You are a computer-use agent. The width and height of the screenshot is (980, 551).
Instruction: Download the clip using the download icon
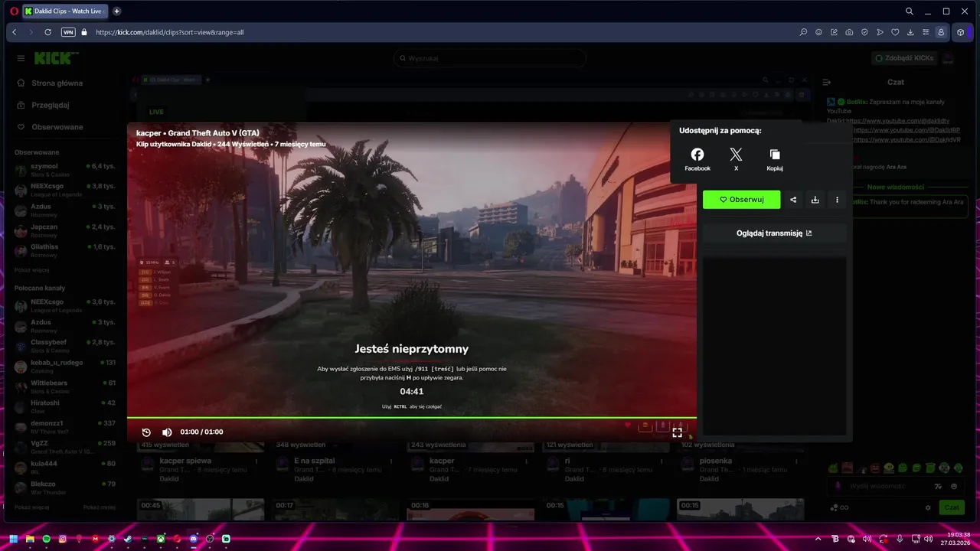[815, 200]
